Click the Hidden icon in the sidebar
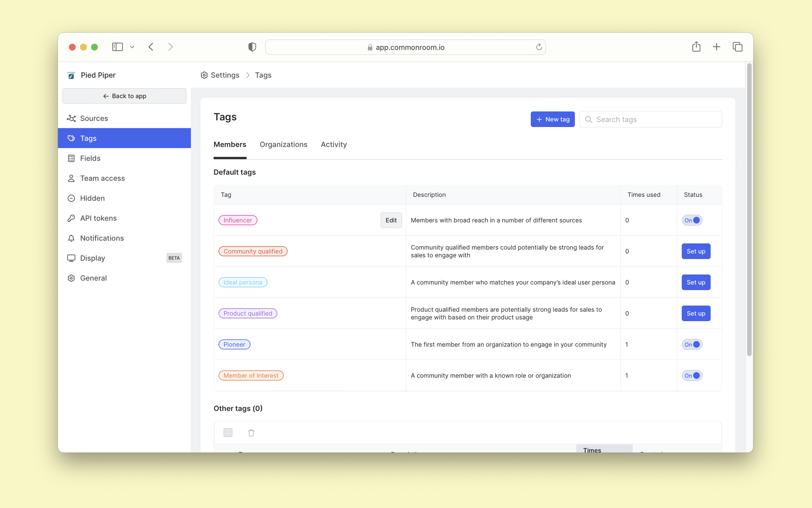812x508 pixels. click(71, 198)
